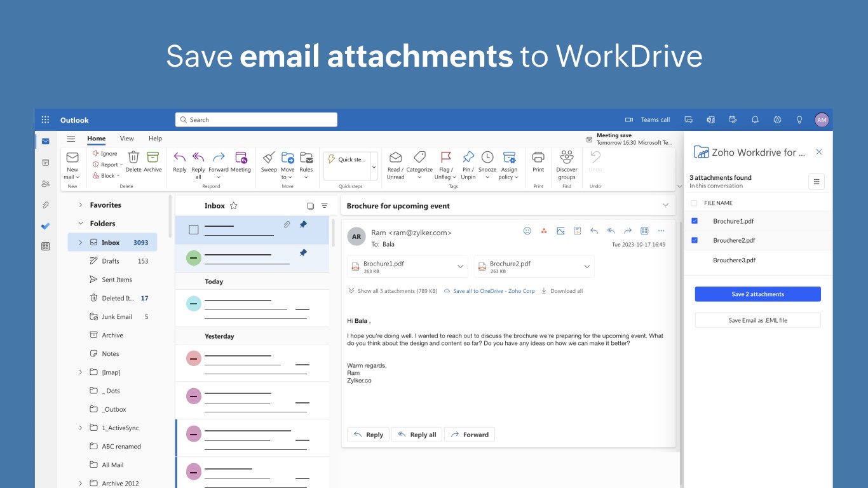This screenshot has width=868, height=488.
Task: Open the Workdrive pane list menu button
Action: (x=817, y=182)
